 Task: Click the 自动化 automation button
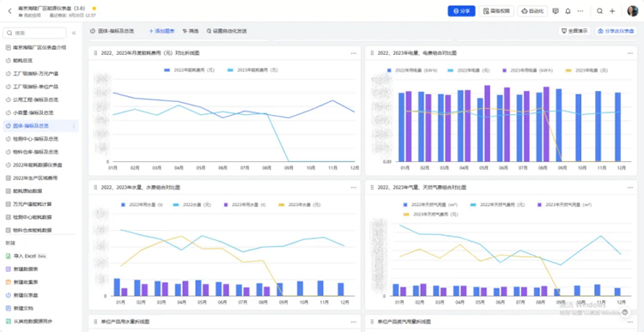pyautogui.click(x=532, y=11)
